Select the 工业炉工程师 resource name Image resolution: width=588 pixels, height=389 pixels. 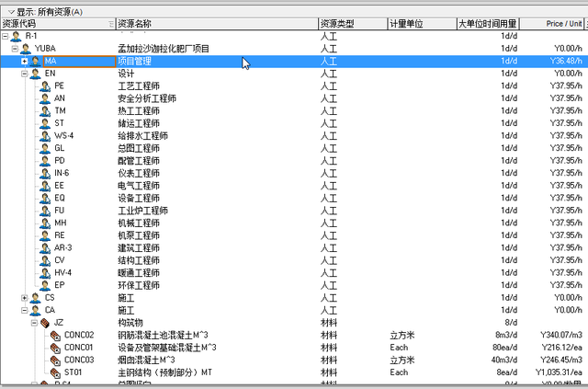(x=143, y=211)
